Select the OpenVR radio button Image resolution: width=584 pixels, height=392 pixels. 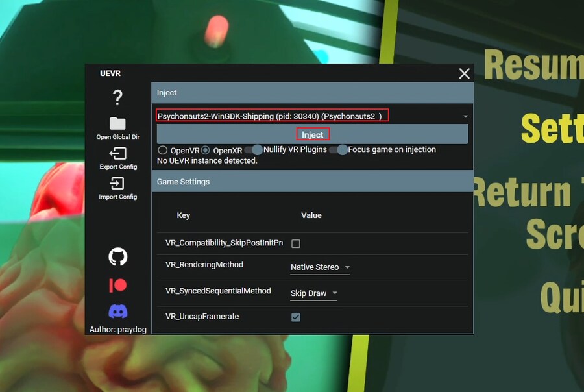163,150
